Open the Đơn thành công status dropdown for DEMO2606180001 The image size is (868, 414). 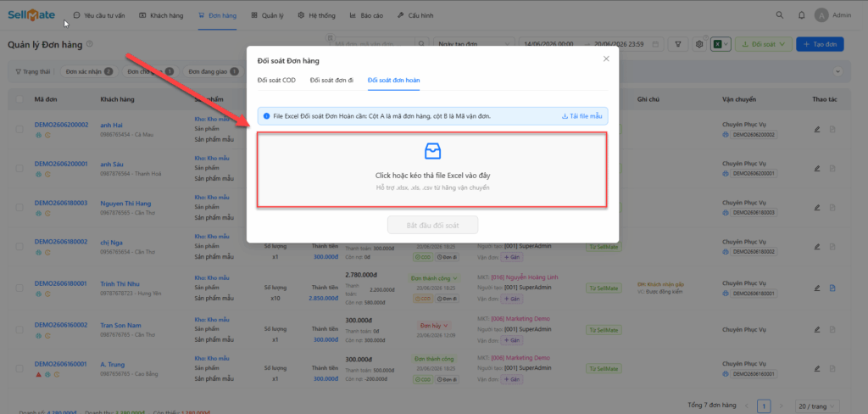435,277
